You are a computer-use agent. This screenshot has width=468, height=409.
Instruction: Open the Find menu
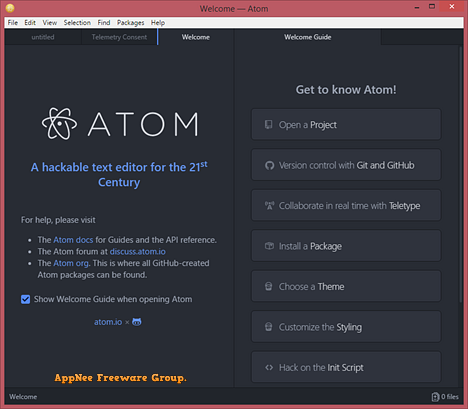click(104, 23)
